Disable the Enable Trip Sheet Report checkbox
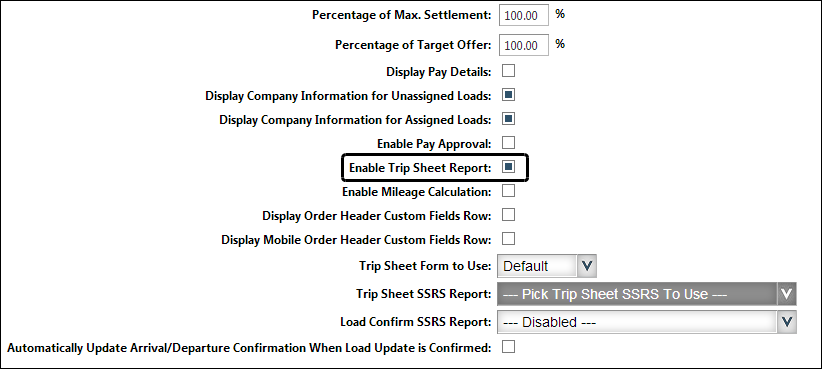The image size is (822, 369). pos(508,167)
